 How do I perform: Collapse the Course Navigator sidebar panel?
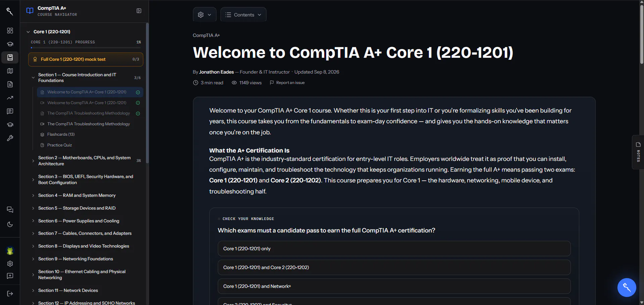point(139,11)
